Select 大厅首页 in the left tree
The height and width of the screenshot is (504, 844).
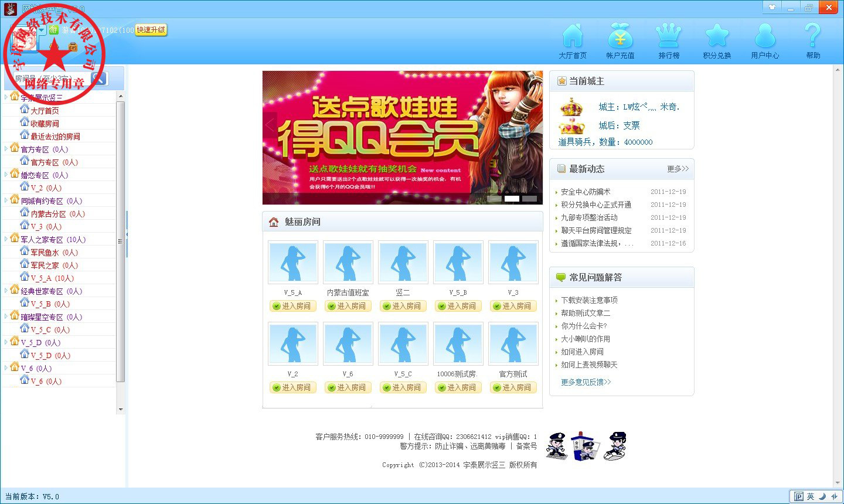click(x=45, y=110)
